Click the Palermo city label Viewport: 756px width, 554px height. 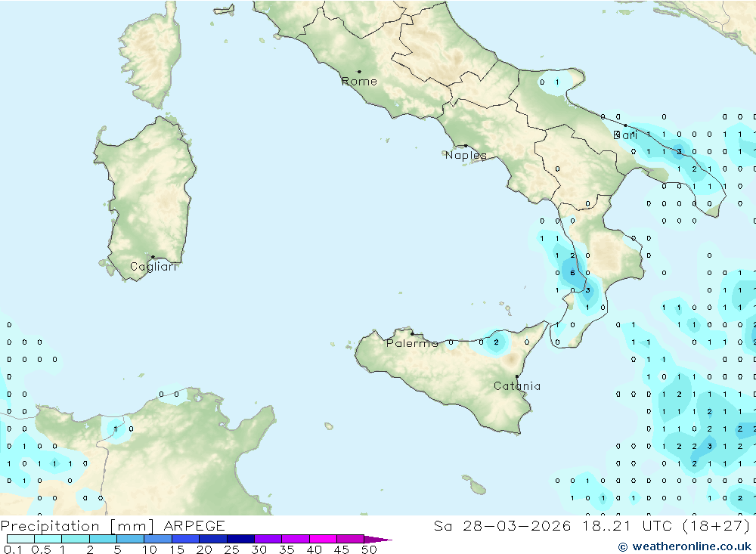[x=412, y=343]
